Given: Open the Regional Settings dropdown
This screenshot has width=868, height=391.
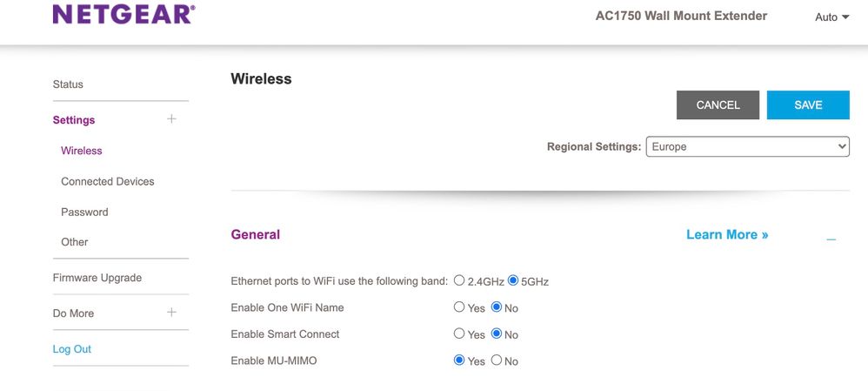Looking at the screenshot, I should 747,147.
